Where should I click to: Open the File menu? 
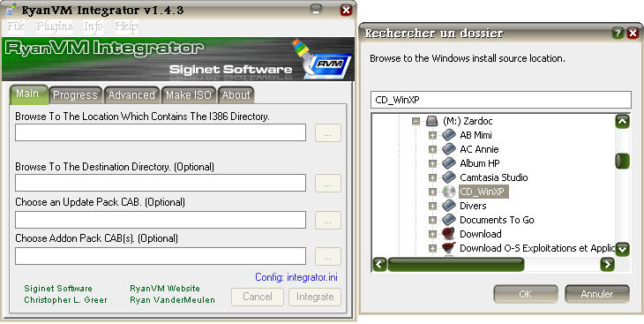pos(16,26)
